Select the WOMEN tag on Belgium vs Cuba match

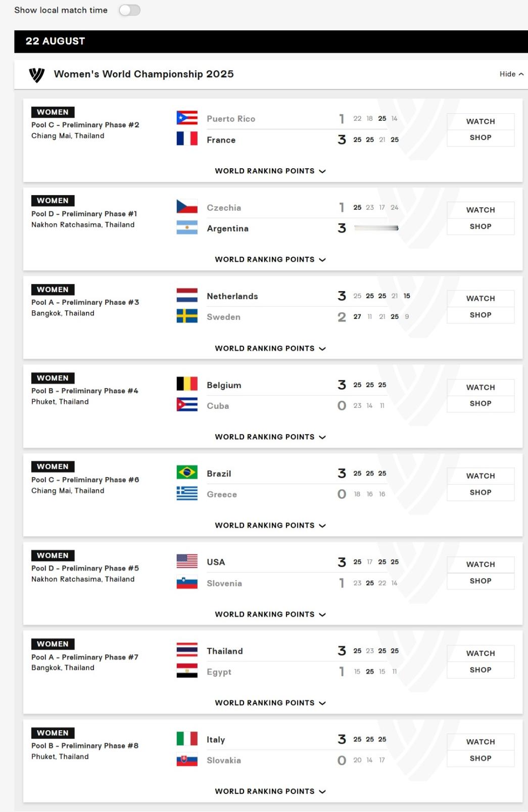tap(53, 378)
